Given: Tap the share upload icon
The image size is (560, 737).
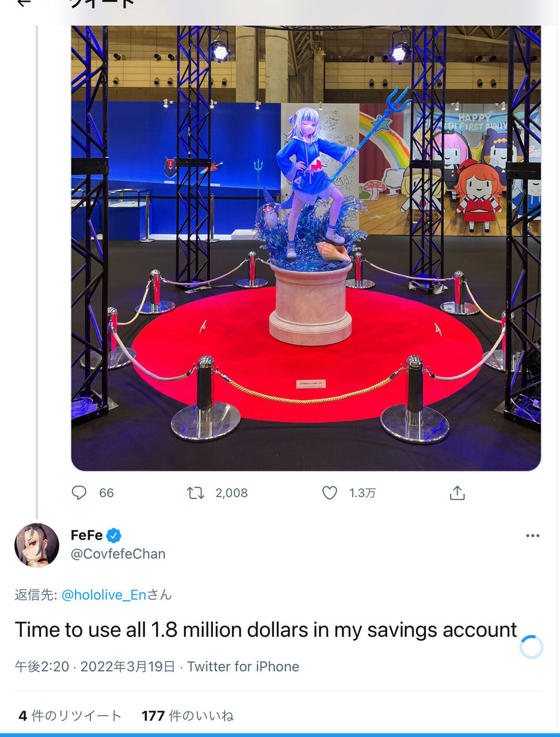Looking at the screenshot, I should 457,493.
